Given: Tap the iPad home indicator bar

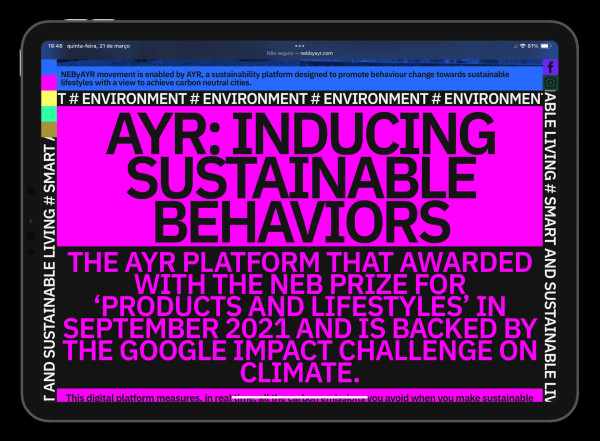Looking at the screenshot, I should coord(300,399).
